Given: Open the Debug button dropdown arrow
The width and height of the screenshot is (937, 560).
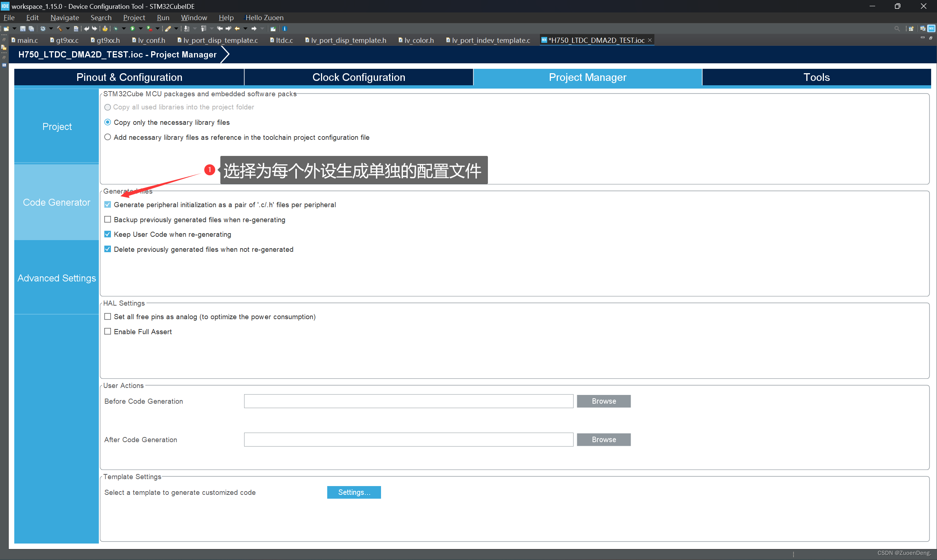Looking at the screenshot, I should 124,29.
